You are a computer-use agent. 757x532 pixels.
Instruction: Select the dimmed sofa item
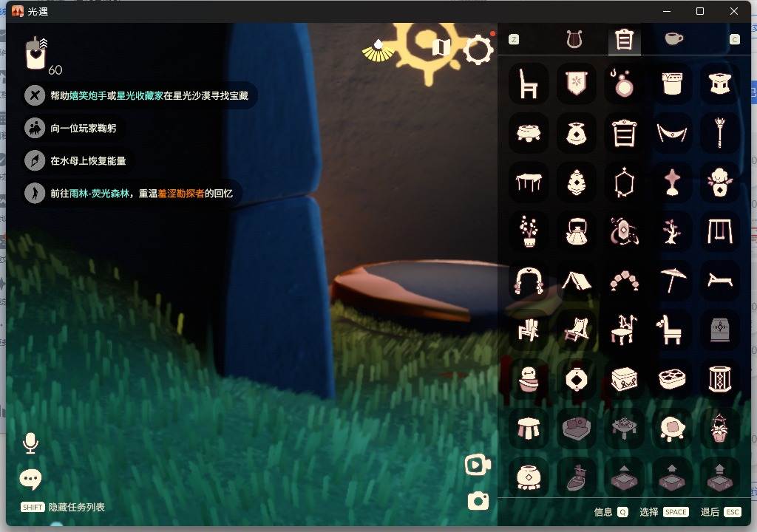tap(577, 429)
